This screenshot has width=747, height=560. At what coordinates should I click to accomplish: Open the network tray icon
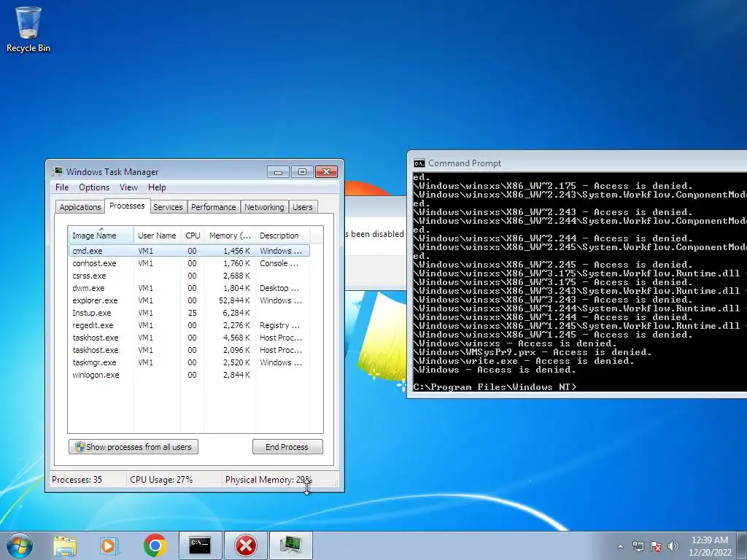coord(638,546)
